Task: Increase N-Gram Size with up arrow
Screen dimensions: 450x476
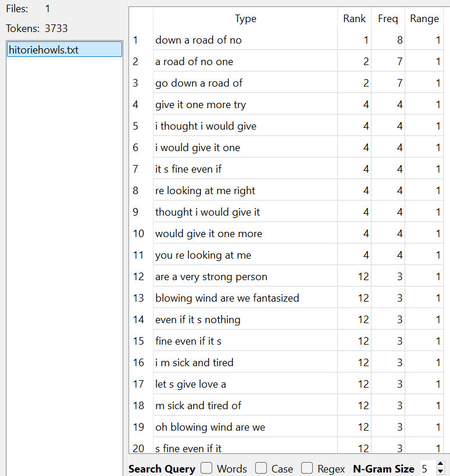Action: click(440, 465)
